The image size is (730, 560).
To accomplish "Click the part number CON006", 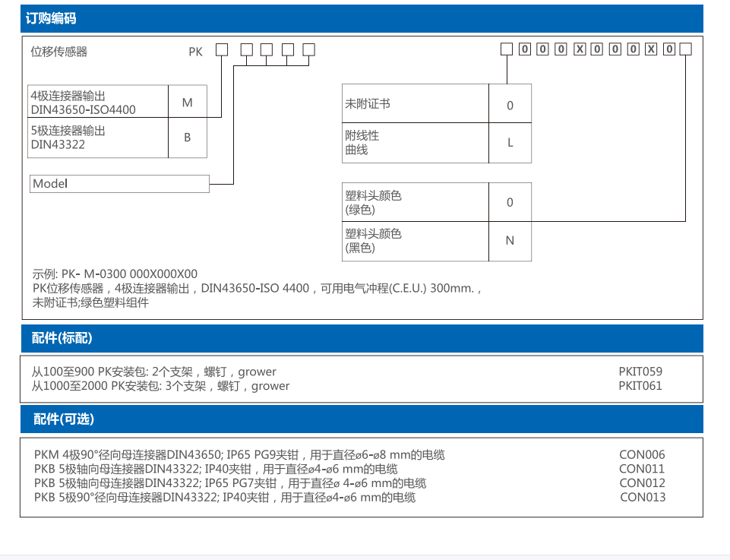I will (642, 455).
